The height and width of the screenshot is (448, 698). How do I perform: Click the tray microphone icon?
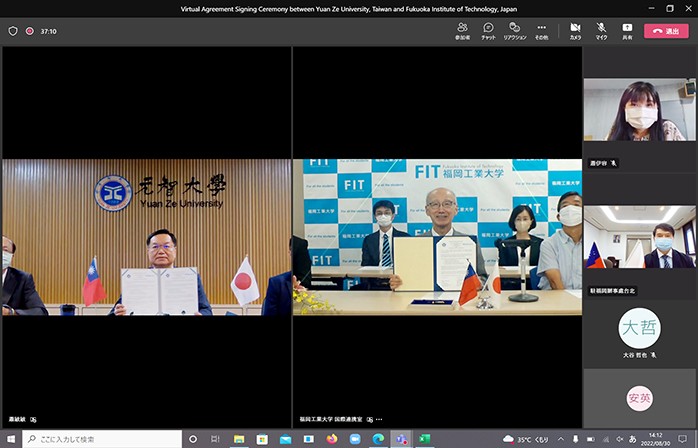tap(576, 439)
